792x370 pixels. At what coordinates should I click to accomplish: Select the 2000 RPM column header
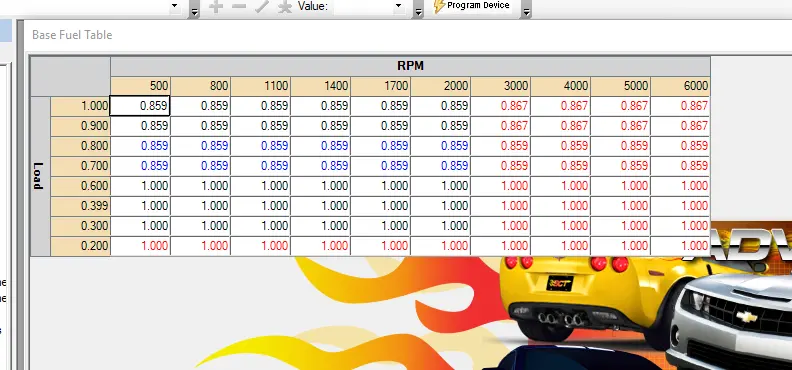click(441, 86)
